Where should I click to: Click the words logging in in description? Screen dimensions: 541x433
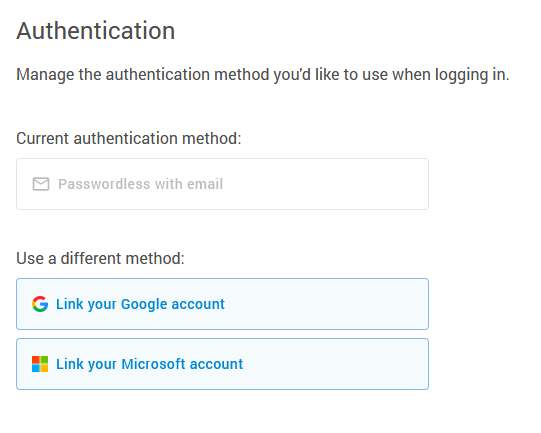472,75
